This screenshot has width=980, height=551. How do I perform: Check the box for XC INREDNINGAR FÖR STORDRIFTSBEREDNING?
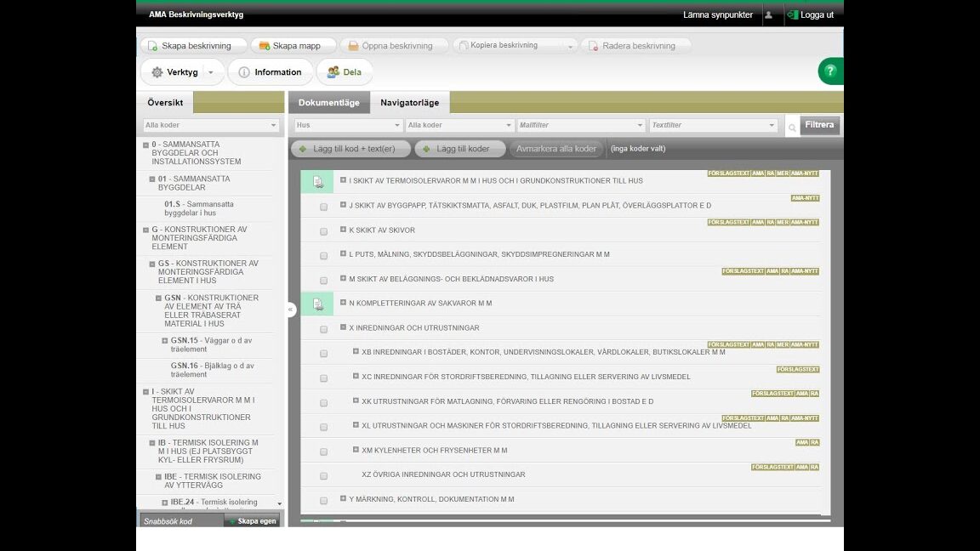coord(324,378)
